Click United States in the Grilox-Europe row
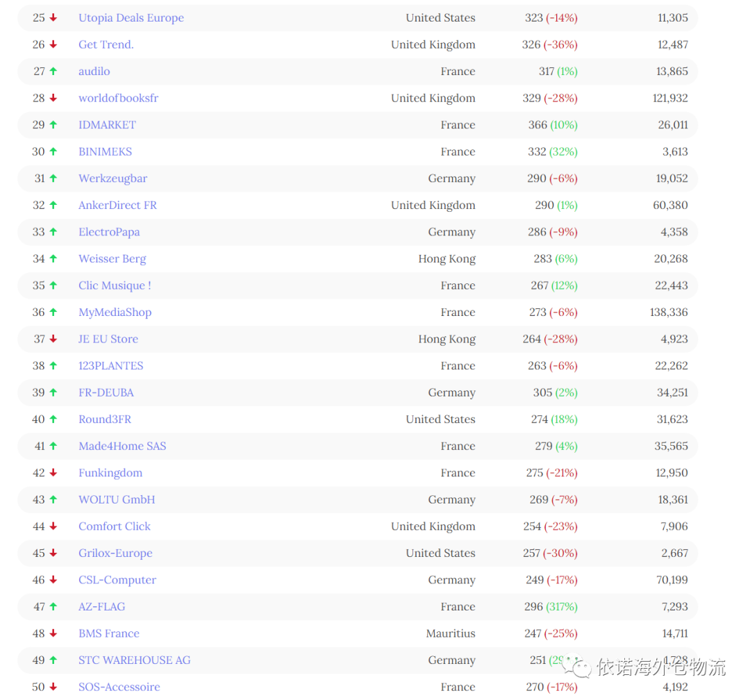 (440, 553)
